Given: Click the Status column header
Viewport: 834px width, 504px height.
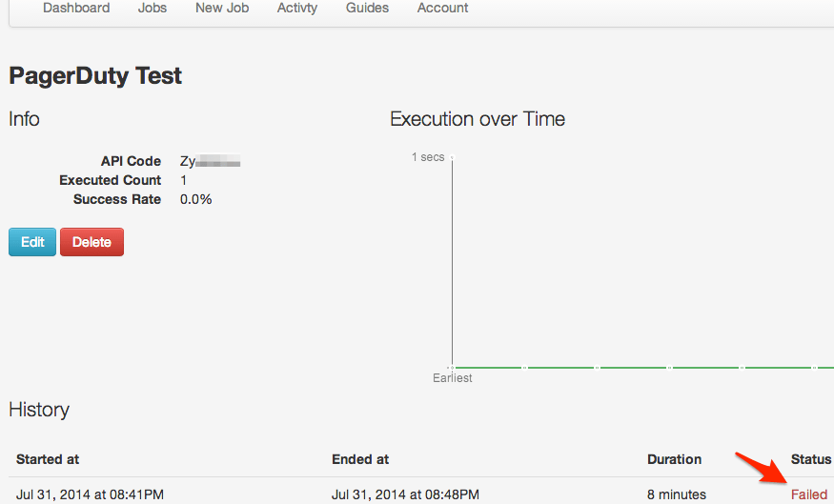Looking at the screenshot, I should point(810,459).
